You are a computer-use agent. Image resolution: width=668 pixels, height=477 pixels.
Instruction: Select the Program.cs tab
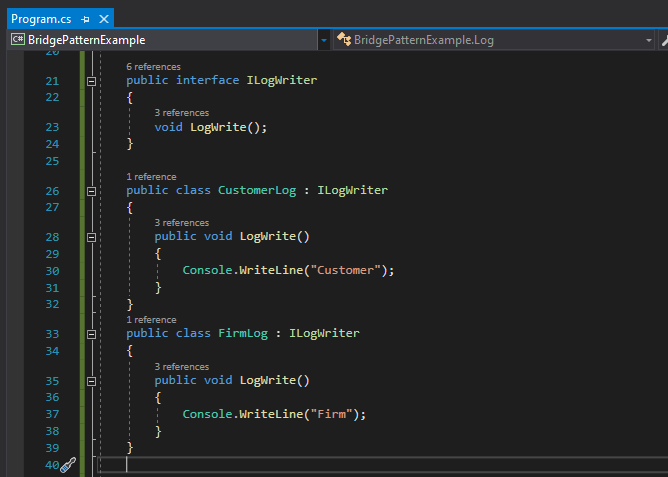click(41, 19)
